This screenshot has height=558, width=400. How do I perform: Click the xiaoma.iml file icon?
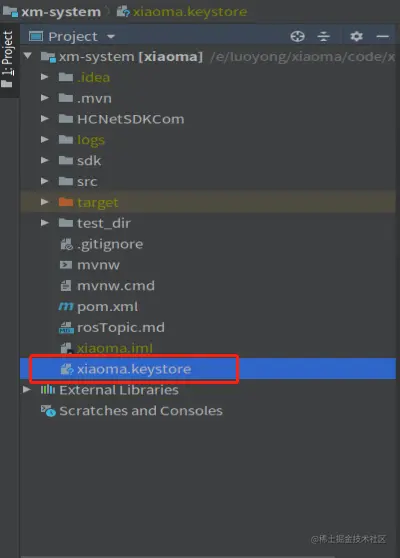(x=67, y=348)
